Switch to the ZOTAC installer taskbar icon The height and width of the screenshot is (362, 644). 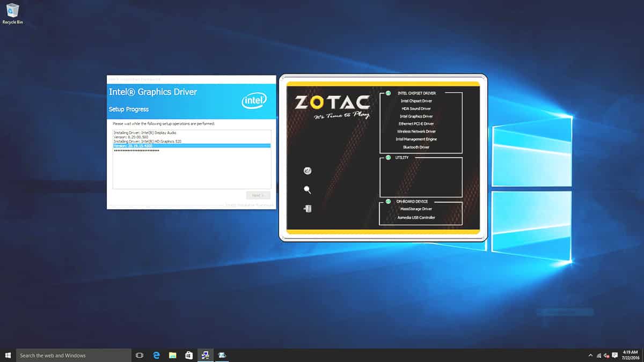point(206,355)
